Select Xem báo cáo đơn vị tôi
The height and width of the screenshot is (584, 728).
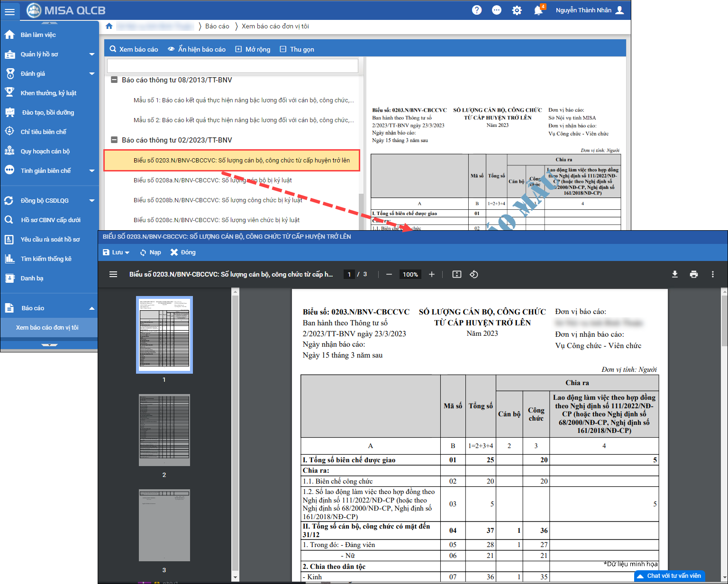point(47,328)
